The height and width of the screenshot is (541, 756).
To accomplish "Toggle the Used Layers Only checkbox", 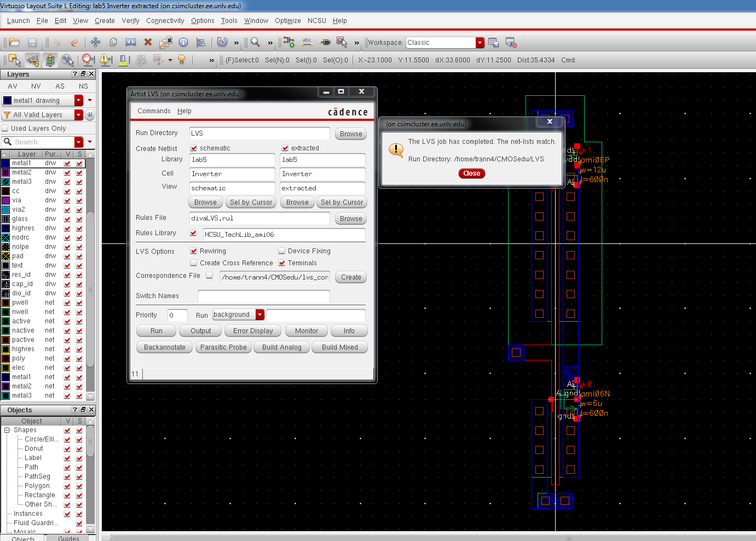I will tap(5, 128).
